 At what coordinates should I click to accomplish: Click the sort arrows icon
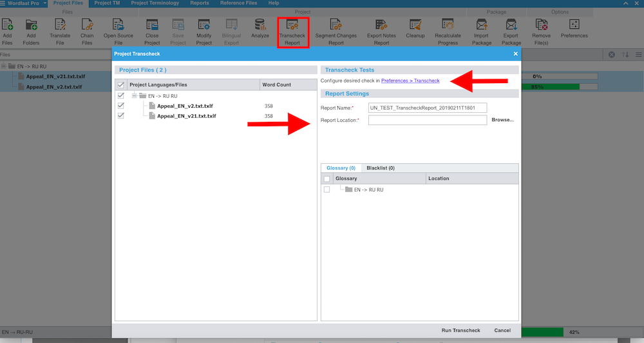click(x=625, y=55)
